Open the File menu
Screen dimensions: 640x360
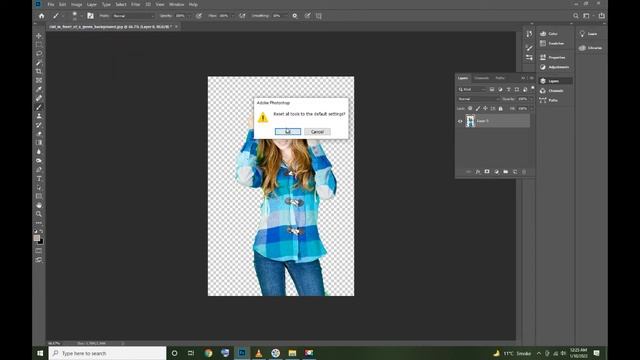pos(51,4)
